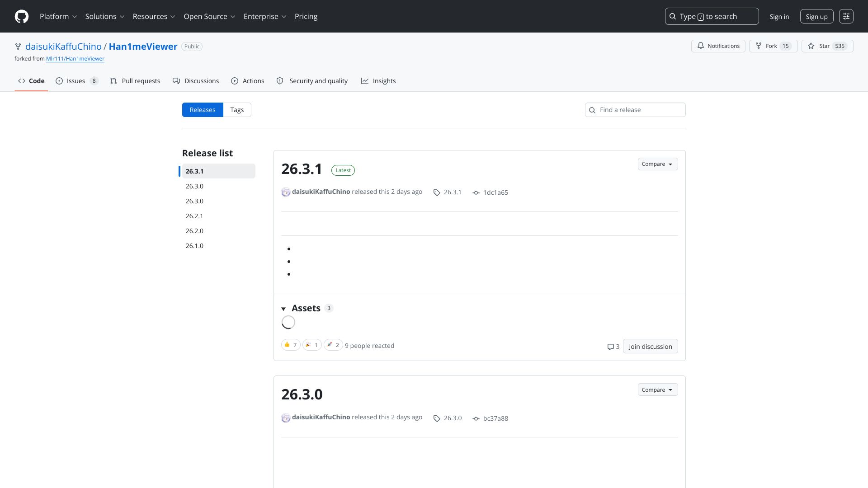Select 26.2.1 in the Release list
This screenshot has height=488, width=868.
coord(218,216)
